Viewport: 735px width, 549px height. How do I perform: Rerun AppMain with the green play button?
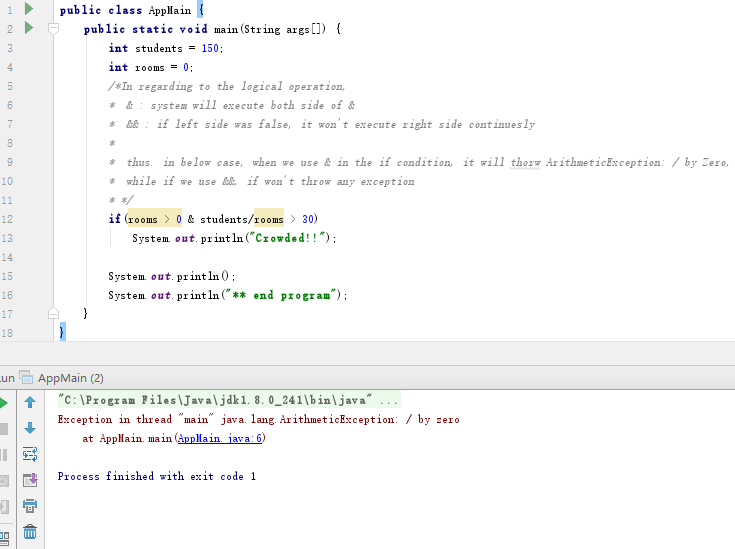point(5,402)
